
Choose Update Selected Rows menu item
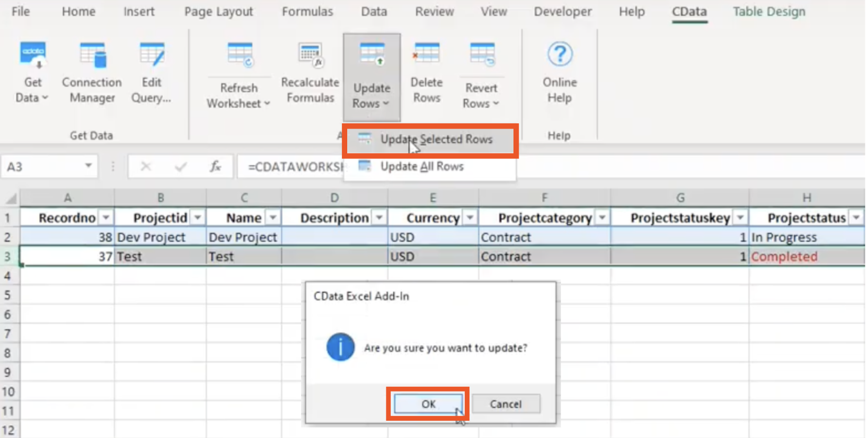click(x=430, y=140)
